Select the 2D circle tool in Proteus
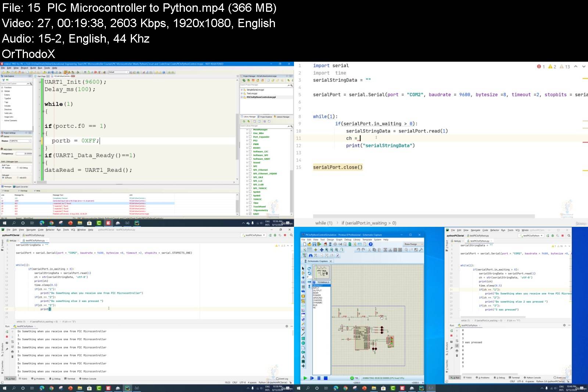588x392 pixels. (303, 343)
